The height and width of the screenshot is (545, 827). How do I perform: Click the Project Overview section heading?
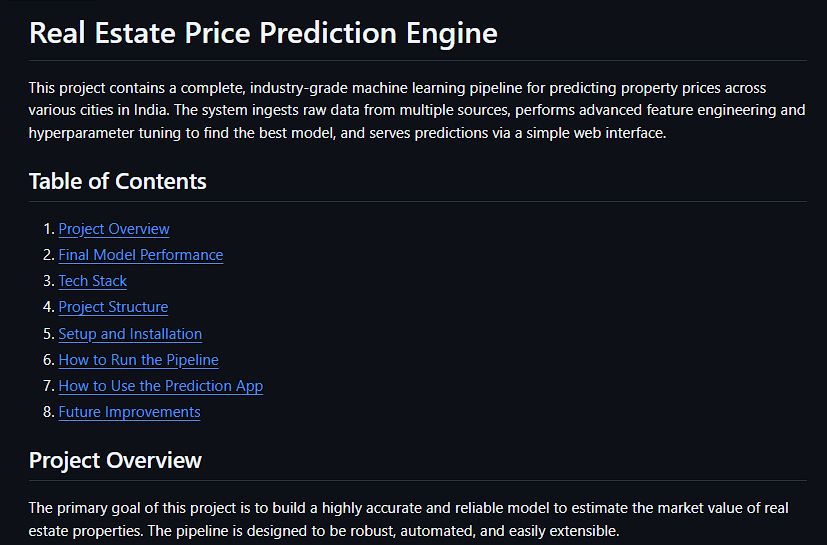point(115,460)
